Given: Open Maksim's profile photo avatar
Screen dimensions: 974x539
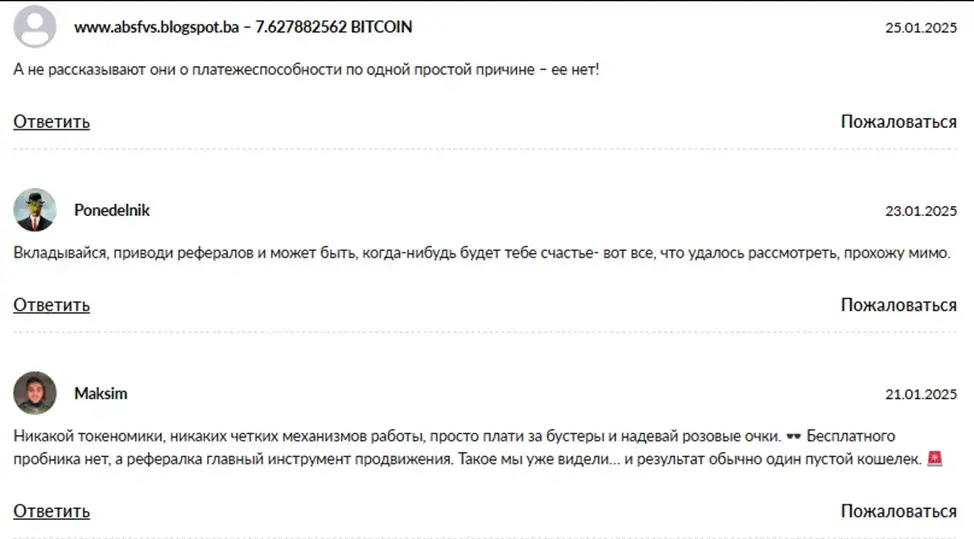Looking at the screenshot, I should click(35, 393).
